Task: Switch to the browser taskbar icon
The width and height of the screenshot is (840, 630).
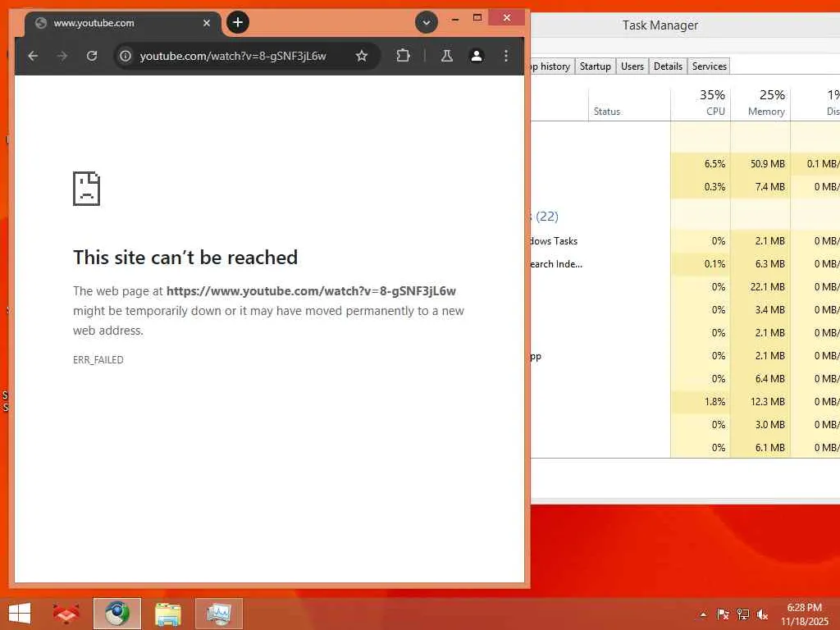Action: point(116,614)
